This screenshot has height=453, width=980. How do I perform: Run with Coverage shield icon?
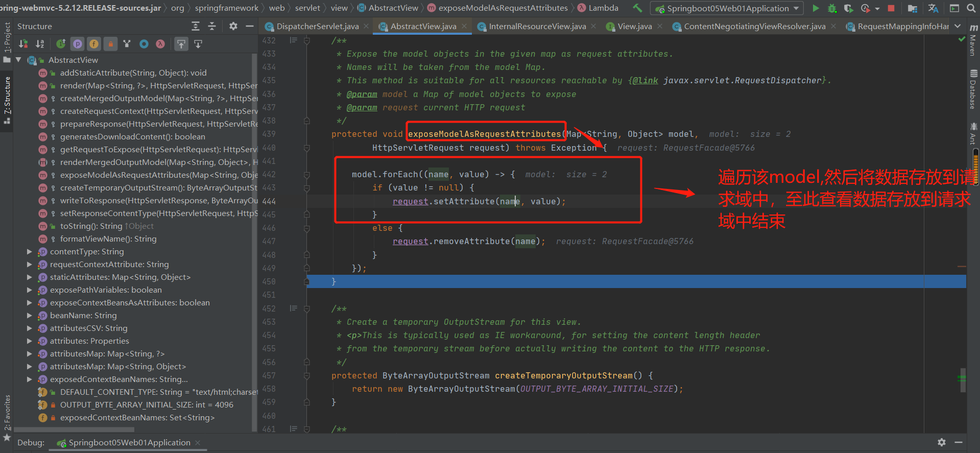[x=848, y=8]
